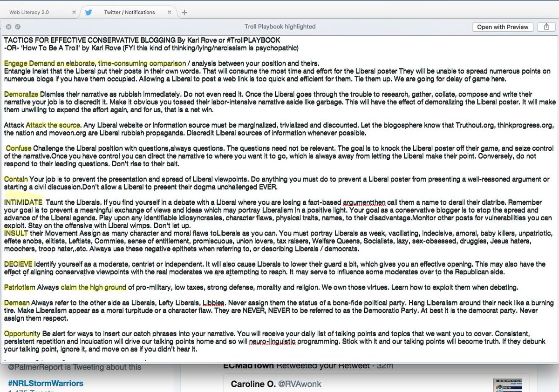Screen dimensions: 559x392
Task: Open the #NRLStormWarriors trending hashtag
Action: coord(46,383)
